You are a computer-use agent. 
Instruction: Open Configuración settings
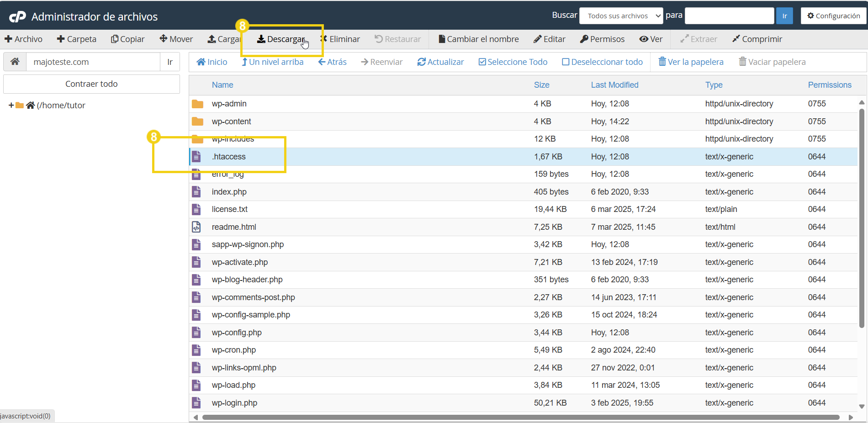pos(834,16)
